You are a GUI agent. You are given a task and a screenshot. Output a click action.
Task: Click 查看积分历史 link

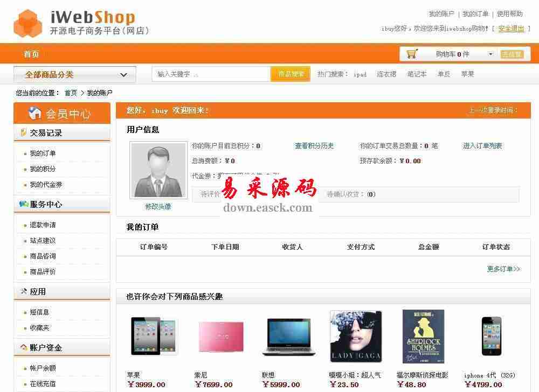tap(314, 145)
